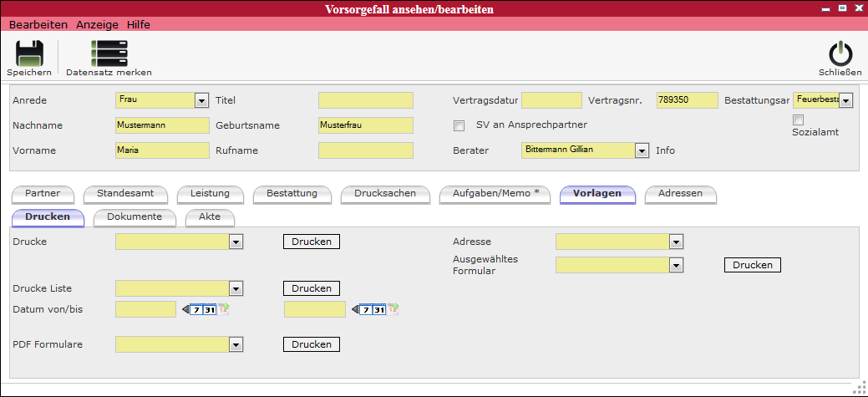This screenshot has height=397, width=868.
Task: Switch to the Bestattung tab
Action: pos(292,194)
